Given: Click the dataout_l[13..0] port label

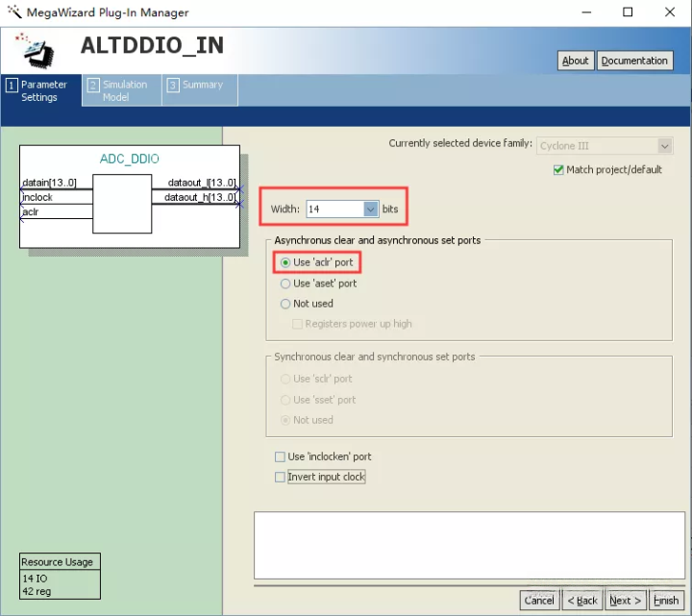Looking at the screenshot, I should tap(202, 183).
